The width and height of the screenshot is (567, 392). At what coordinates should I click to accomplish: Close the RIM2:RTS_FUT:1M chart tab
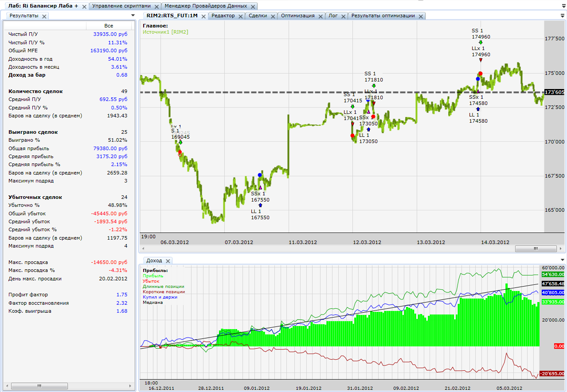click(x=203, y=16)
